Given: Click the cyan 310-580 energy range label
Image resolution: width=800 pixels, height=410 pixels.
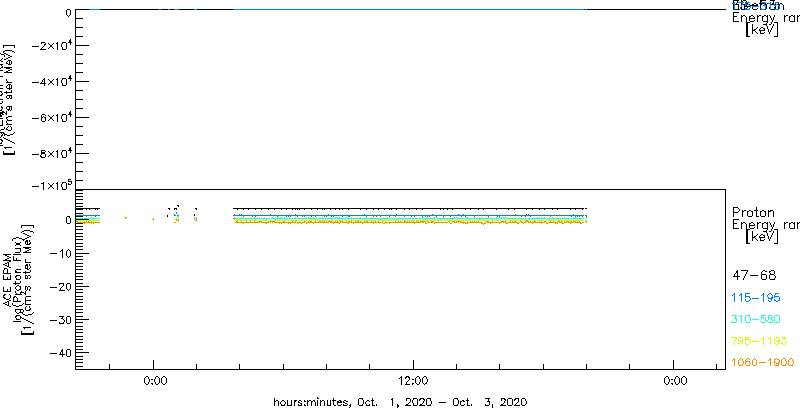Looking at the screenshot, I should [x=757, y=320].
